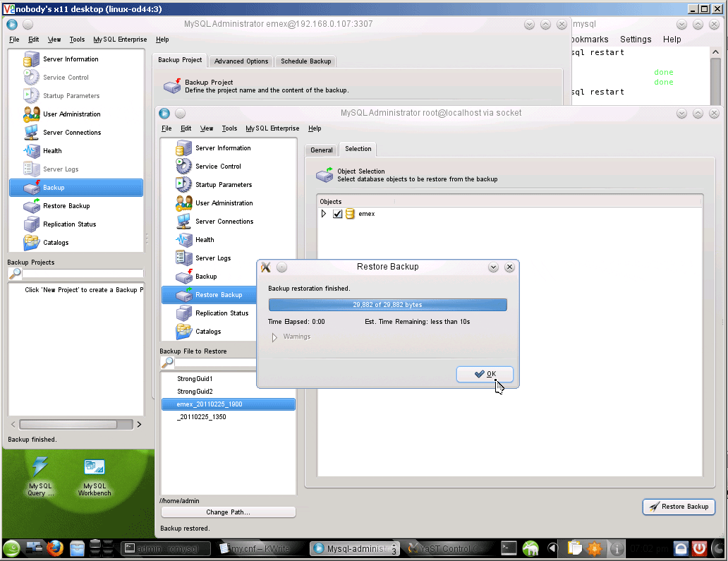The width and height of the screenshot is (728, 561).
Task: Select Restore Backup in root@localhost sidebar
Action: click(x=209, y=294)
